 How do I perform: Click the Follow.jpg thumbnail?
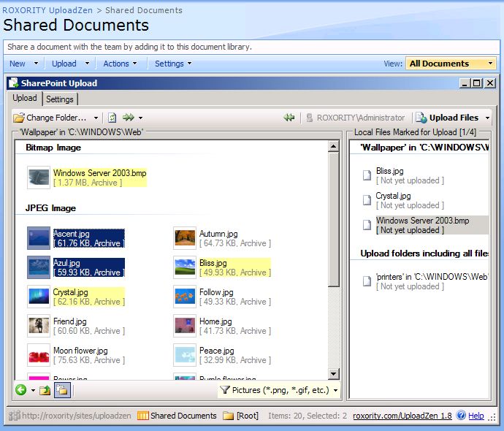tap(185, 297)
